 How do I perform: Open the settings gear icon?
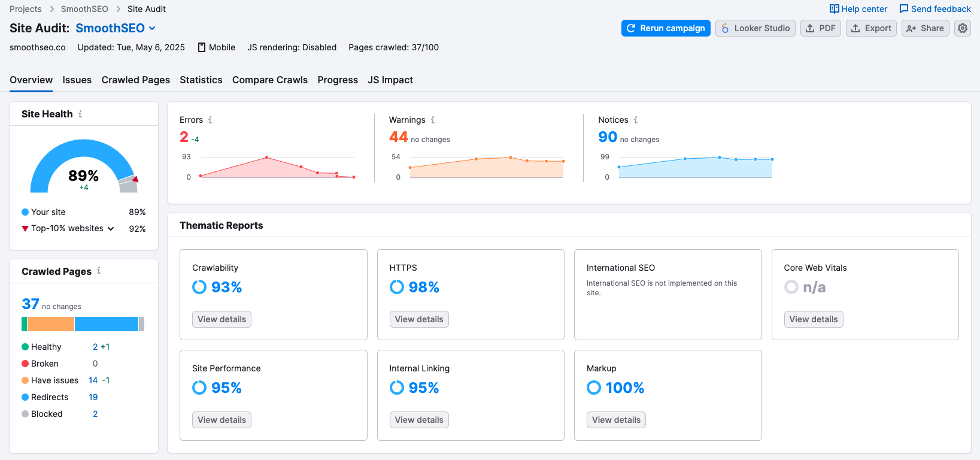coord(963,28)
